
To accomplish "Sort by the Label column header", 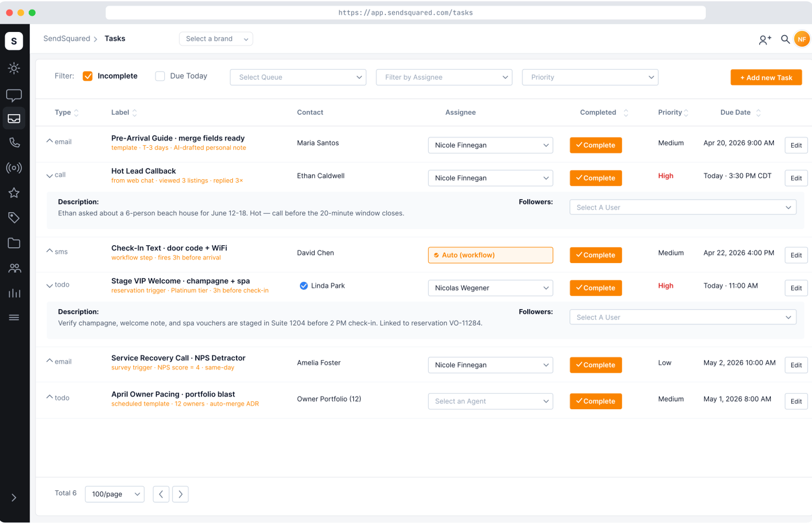I will point(124,113).
